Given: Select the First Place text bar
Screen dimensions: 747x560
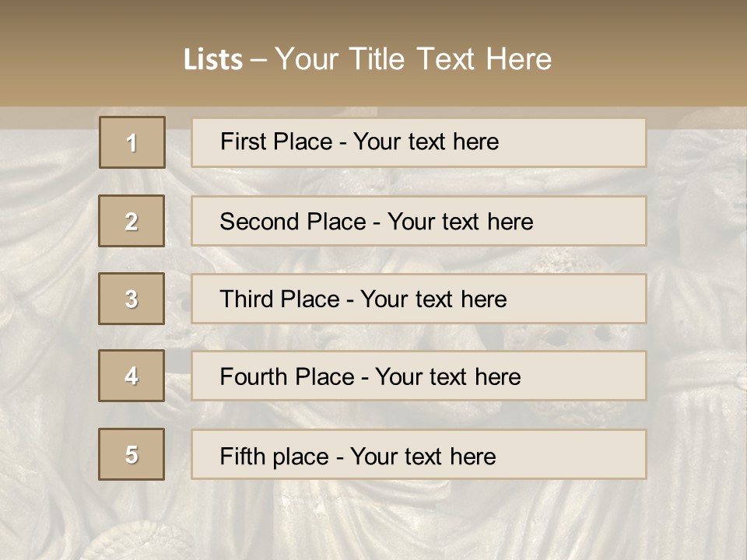Looking at the screenshot, I should coord(419,142).
